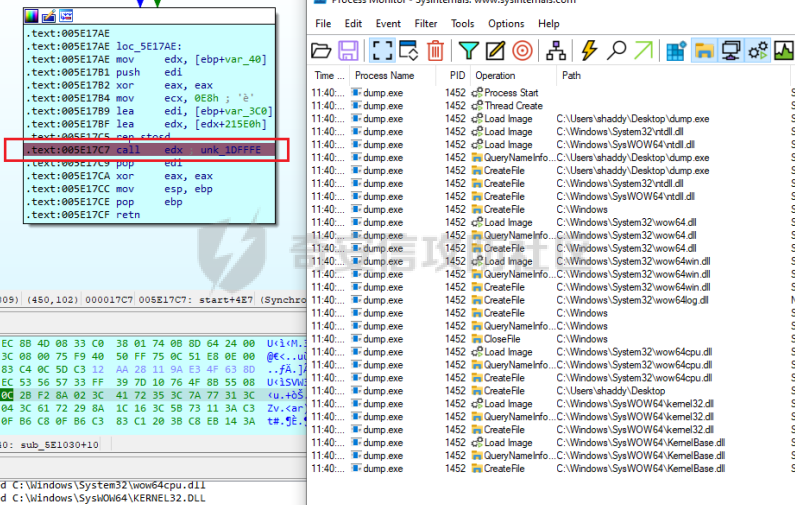
Task: Open a saved log in Process Monitor
Action: tap(321, 51)
